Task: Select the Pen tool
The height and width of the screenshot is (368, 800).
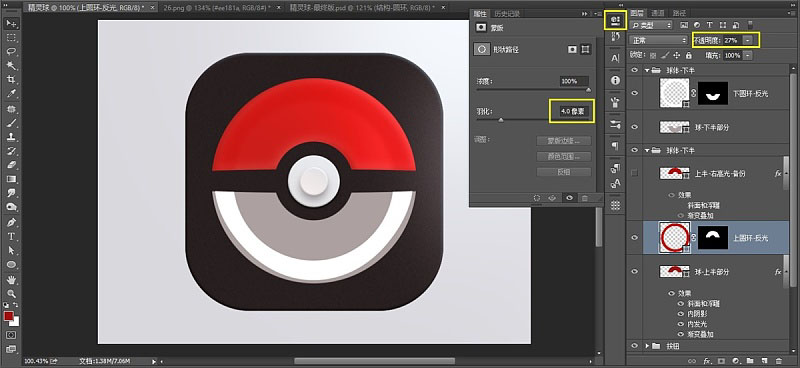Action: tap(11, 223)
